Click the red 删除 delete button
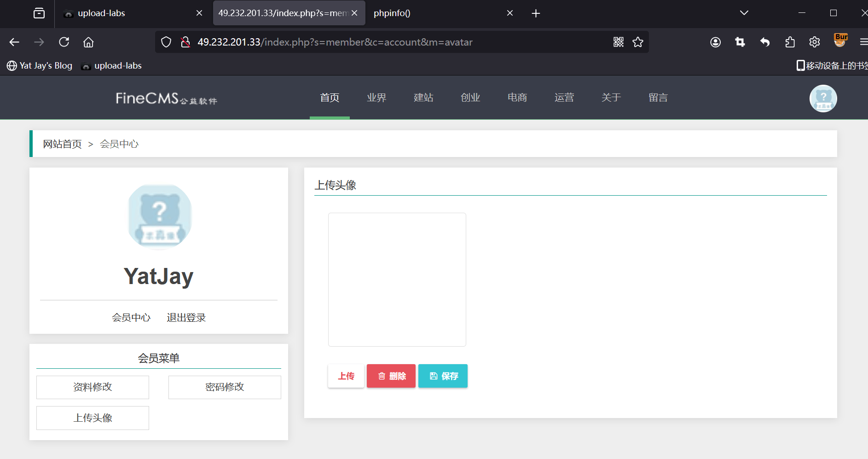The width and height of the screenshot is (868, 459). (391, 376)
